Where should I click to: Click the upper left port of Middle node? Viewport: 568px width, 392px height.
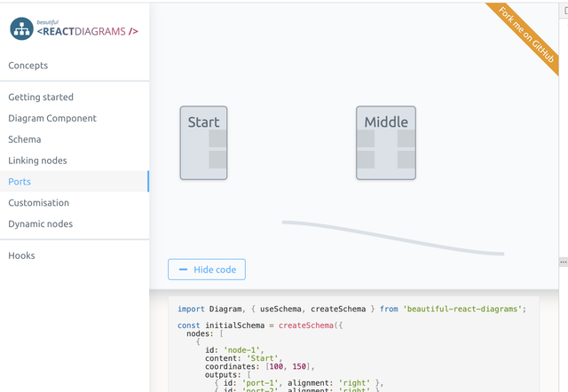(x=366, y=138)
